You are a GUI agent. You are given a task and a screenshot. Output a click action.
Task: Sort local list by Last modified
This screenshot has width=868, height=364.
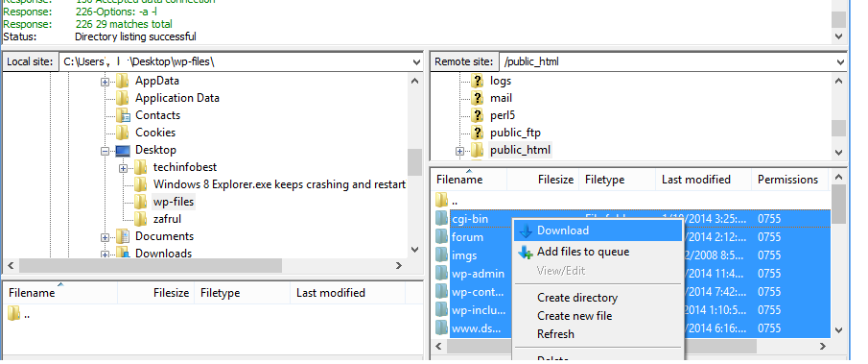pos(347,293)
